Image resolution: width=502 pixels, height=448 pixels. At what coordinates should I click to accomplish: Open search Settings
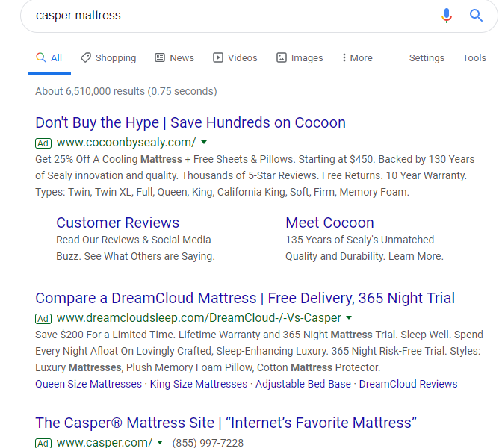click(427, 58)
